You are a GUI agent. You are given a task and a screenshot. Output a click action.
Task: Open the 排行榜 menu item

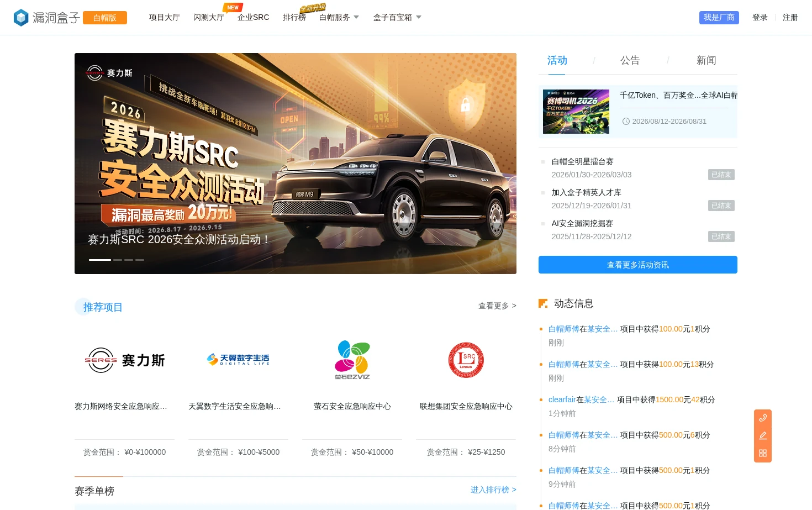coord(294,17)
